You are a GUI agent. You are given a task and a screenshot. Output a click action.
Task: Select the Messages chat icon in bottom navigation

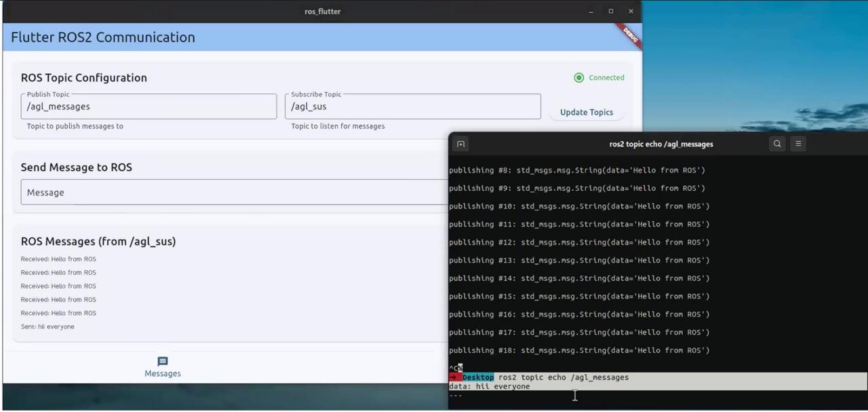163,362
